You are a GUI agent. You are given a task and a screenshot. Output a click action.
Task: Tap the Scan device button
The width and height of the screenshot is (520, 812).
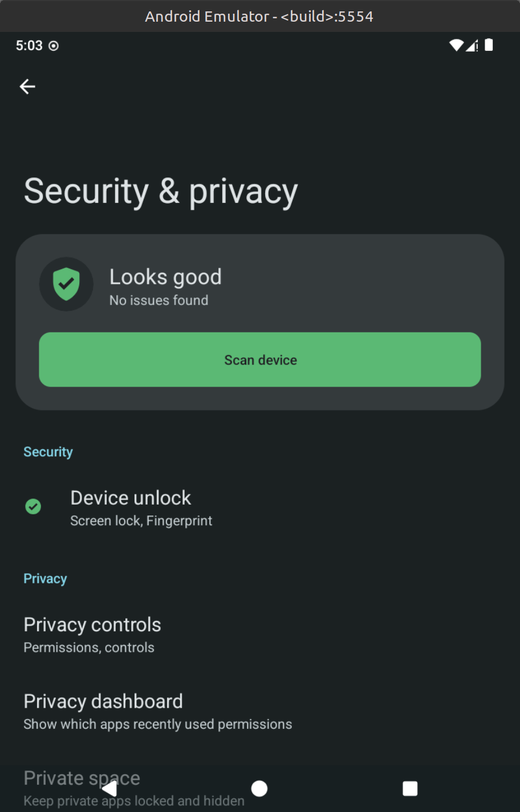[260, 360]
